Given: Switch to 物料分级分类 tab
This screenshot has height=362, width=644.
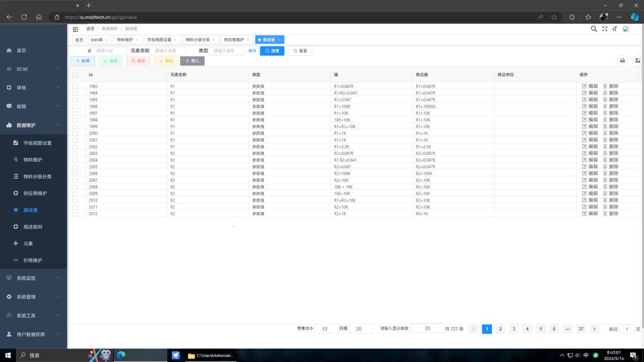Looking at the screenshot, I should point(201,40).
